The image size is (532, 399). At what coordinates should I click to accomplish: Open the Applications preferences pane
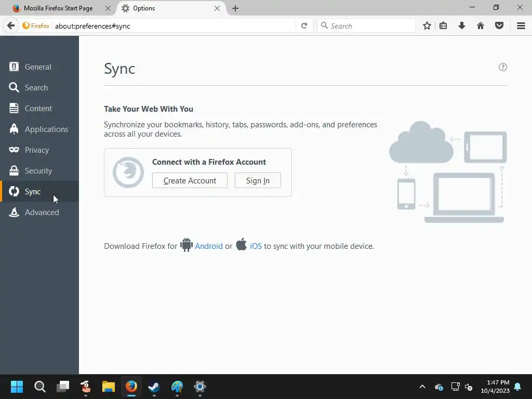point(39,129)
